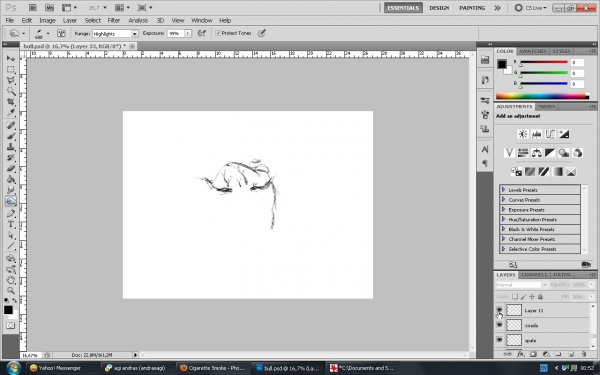Open blend mode Normal dropdown
Screen dimensions: 600x375
click(x=522, y=285)
